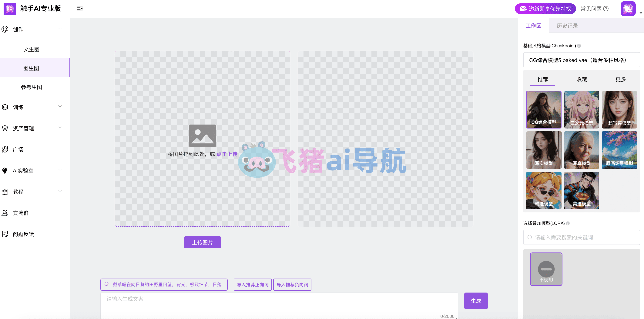Click the AI实验室 lightbulb icon
The width and height of the screenshot is (644, 319).
point(5,170)
